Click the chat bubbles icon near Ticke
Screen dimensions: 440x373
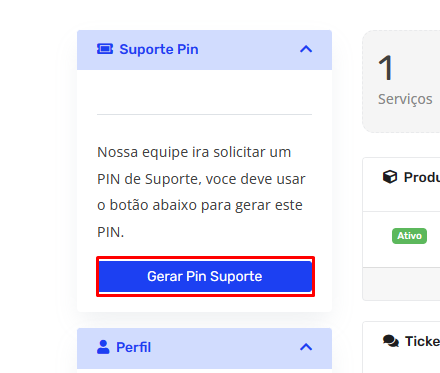[391, 341]
